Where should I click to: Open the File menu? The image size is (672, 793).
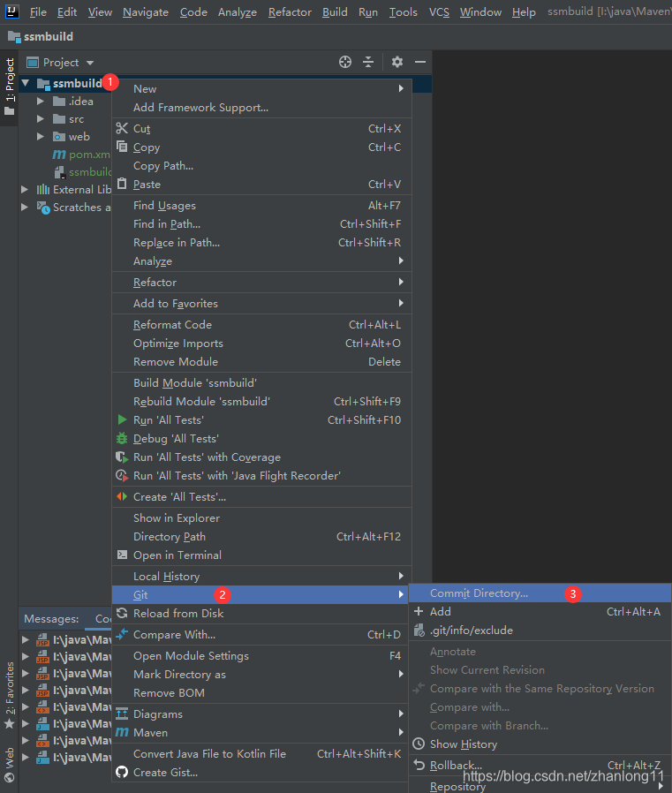[x=38, y=11]
